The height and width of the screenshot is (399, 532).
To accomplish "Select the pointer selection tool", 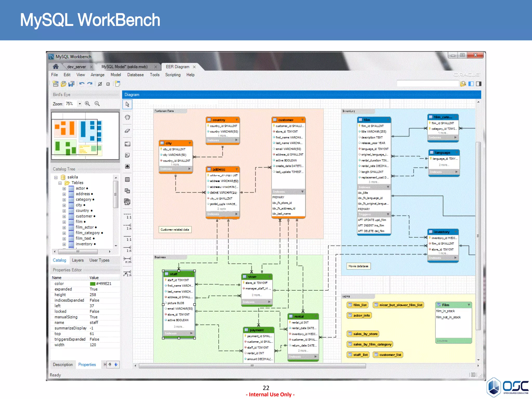I will (x=127, y=104).
